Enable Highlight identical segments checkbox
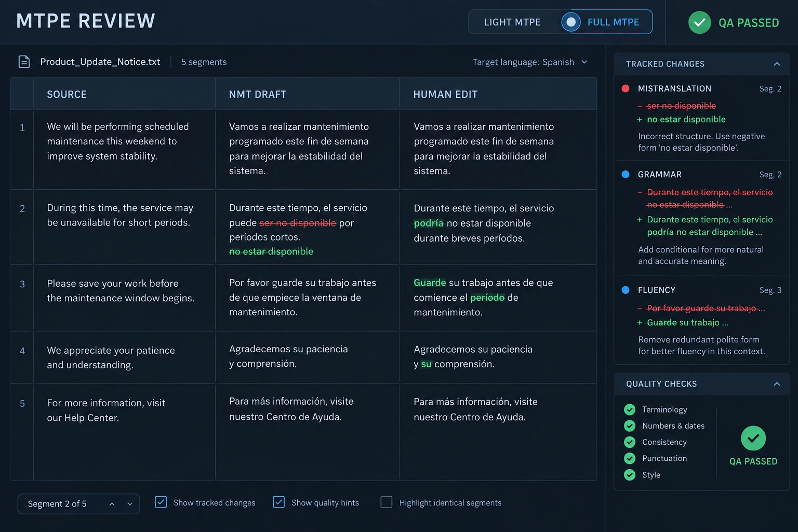This screenshot has width=798, height=532. pos(387,502)
